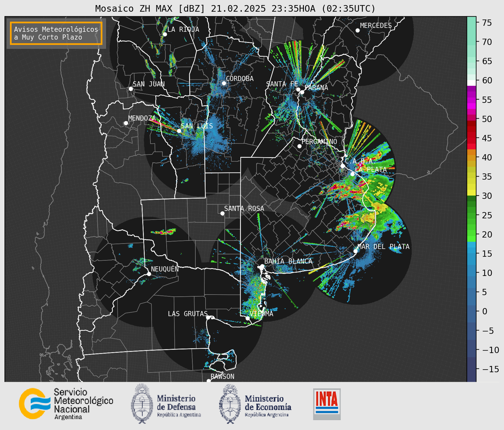Click the orange 40 dBZ color band
The height and width of the screenshot is (430, 504).
pyautogui.click(x=471, y=157)
